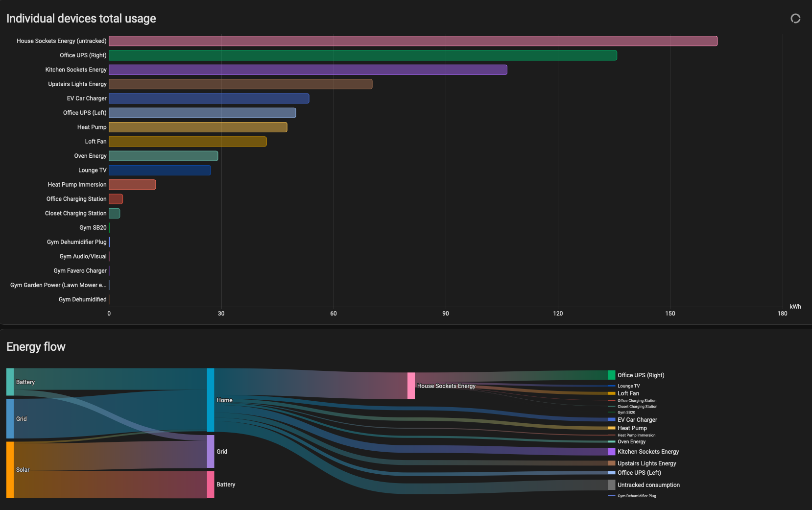
Task: Click 'Heat Pump Immersion' in the Sankey
Action: [x=637, y=435]
